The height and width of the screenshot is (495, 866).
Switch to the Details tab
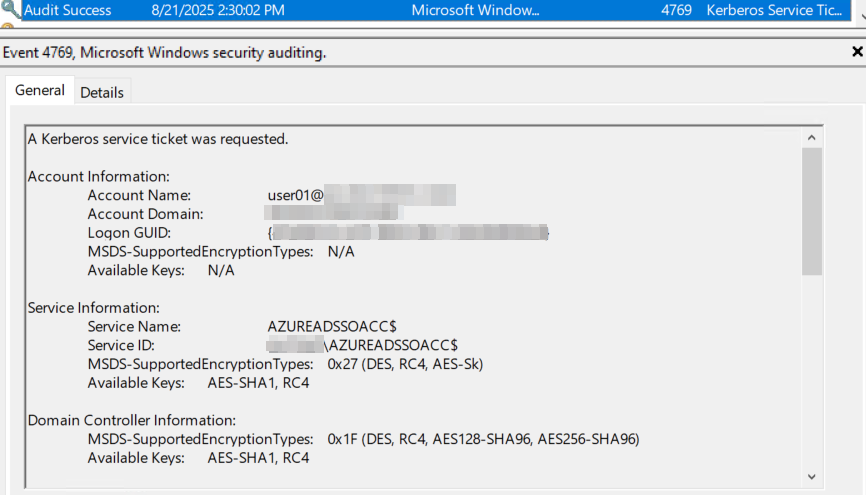tap(102, 92)
